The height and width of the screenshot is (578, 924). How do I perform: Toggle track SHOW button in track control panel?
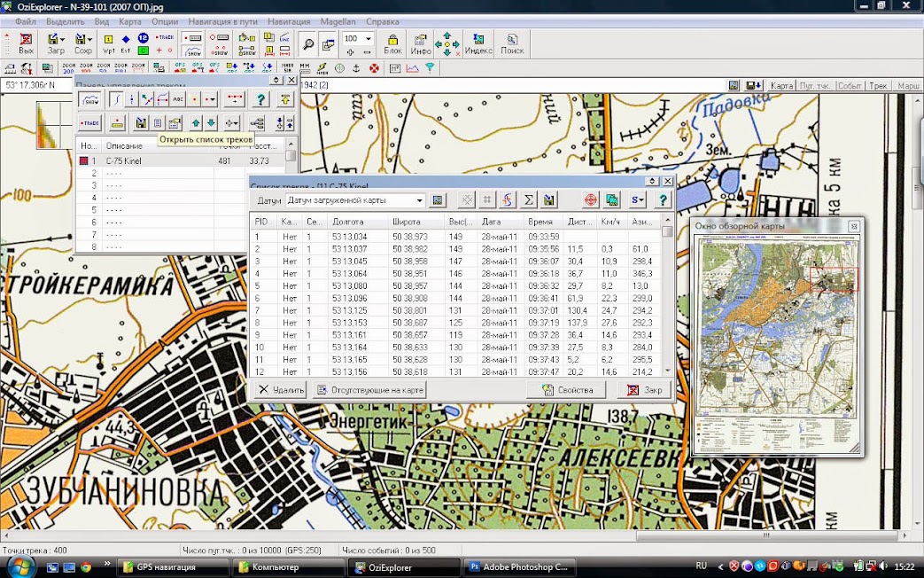tap(90, 99)
